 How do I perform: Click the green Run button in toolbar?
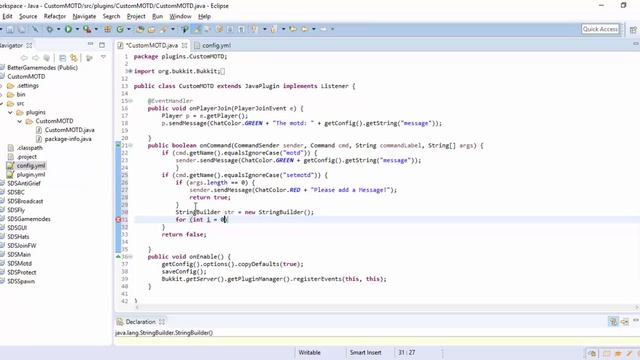pyautogui.click(x=68, y=29)
